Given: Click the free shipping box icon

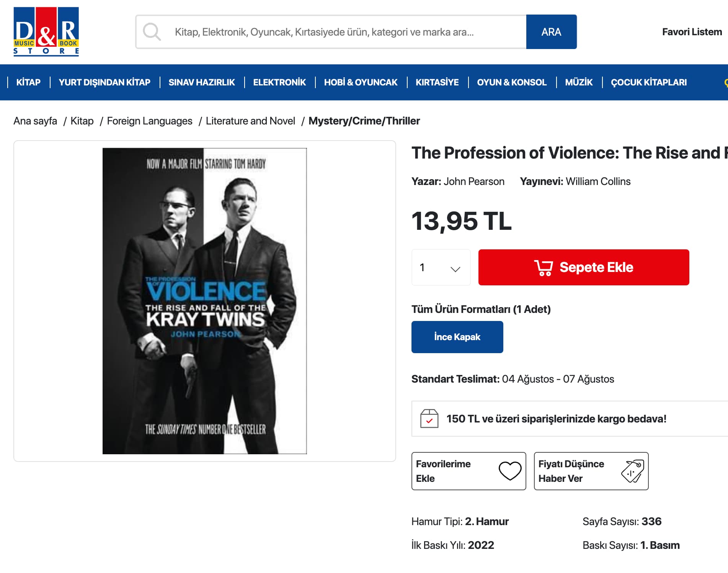Looking at the screenshot, I should [x=429, y=418].
